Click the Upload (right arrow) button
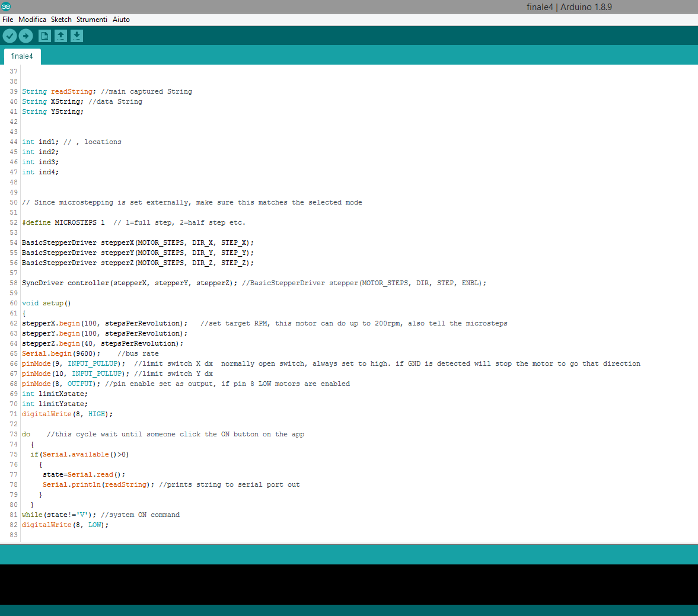 click(x=26, y=36)
